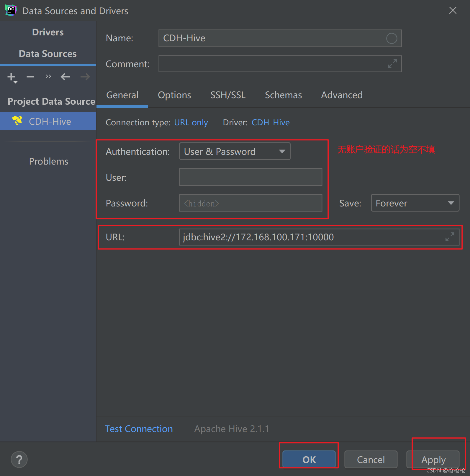
Task: Switch to the General tab
Action: (122, 95)
